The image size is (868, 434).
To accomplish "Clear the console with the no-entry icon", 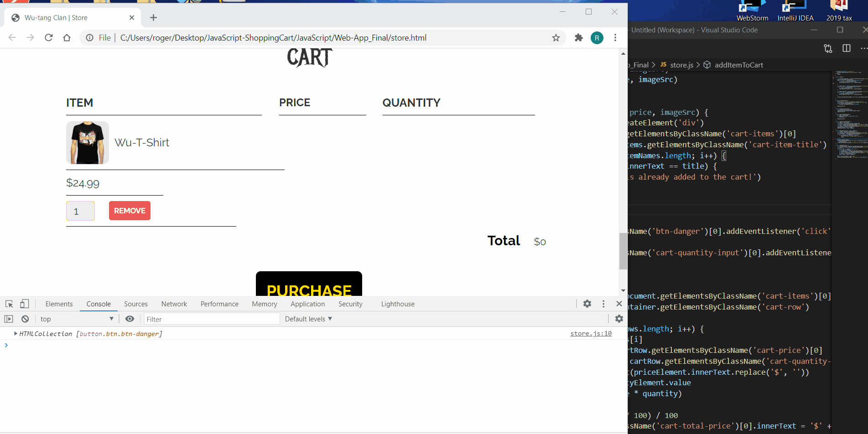I will tap(25, 319).
